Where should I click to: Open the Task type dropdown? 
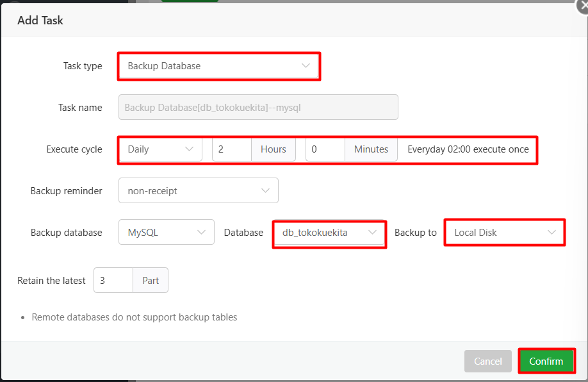[x=218, y=66]
